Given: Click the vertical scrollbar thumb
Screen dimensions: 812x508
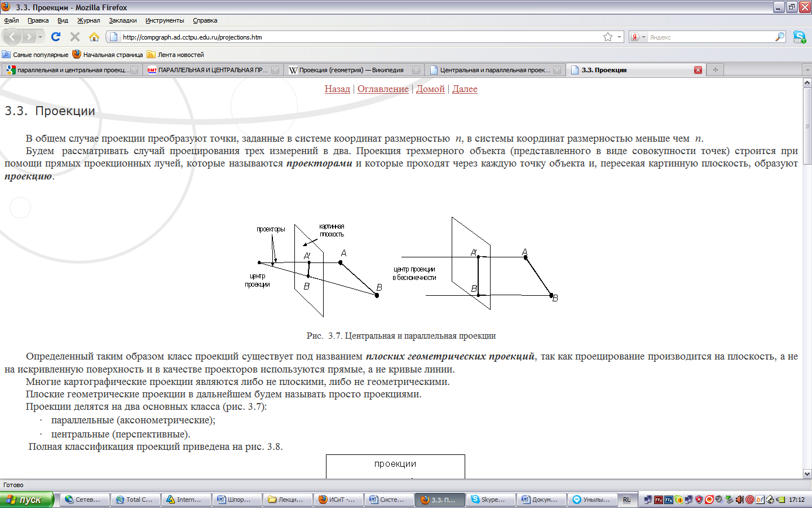Looking at the screenshot, I should (807, 126).
